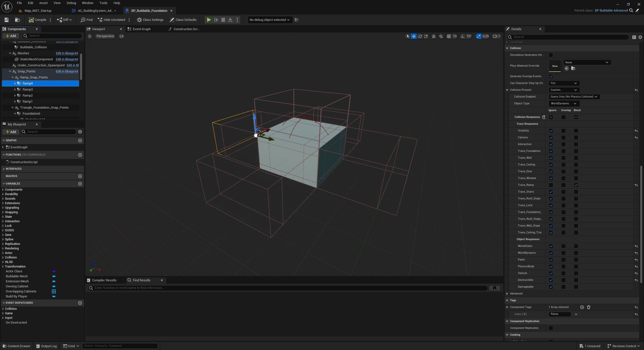Open the Collision Enabled dropdown
Screen dimensions: 644x350
point(574,97)
